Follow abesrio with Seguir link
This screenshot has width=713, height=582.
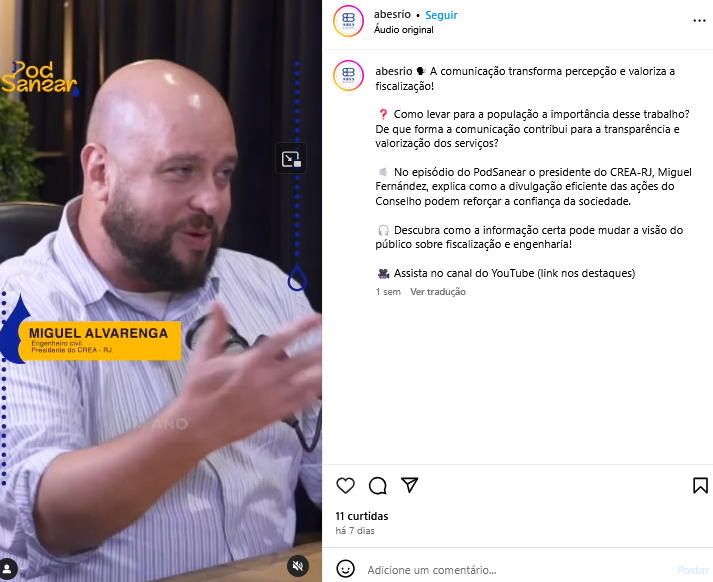[x=441, y=15]
